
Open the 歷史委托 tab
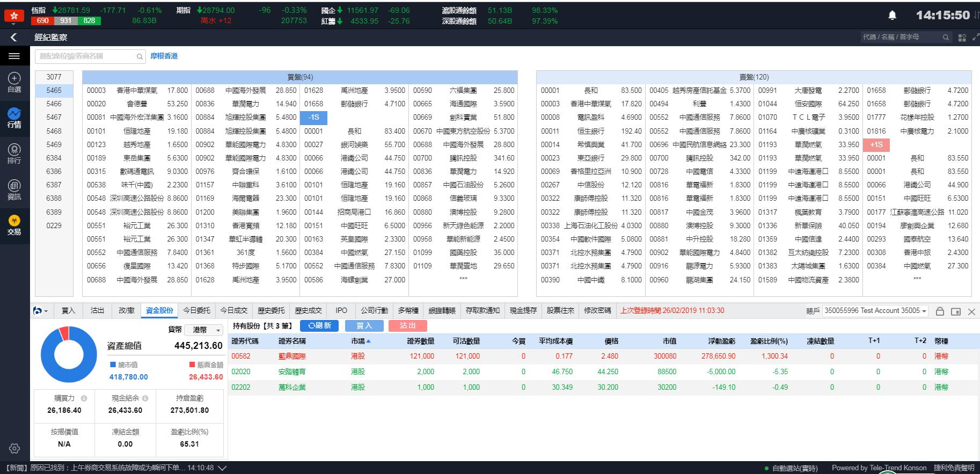pyautogui.click(x=271, y=310)
